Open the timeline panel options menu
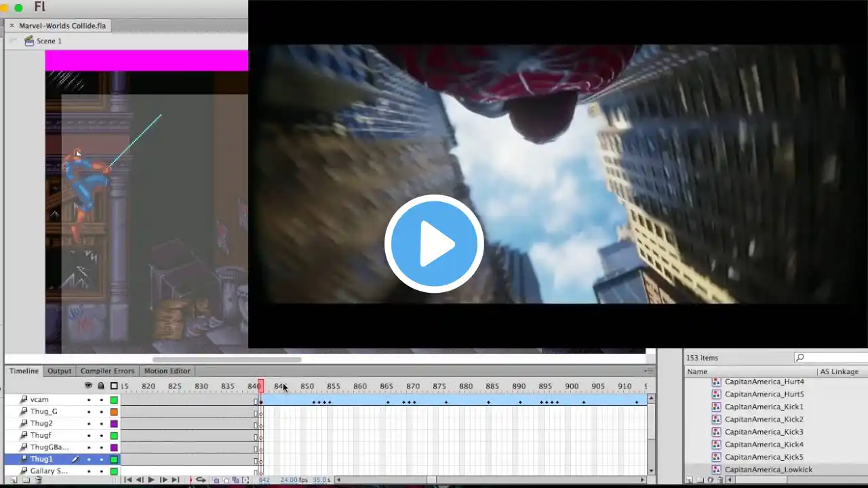This screenshot has height=488, width=868. point(650,371)
